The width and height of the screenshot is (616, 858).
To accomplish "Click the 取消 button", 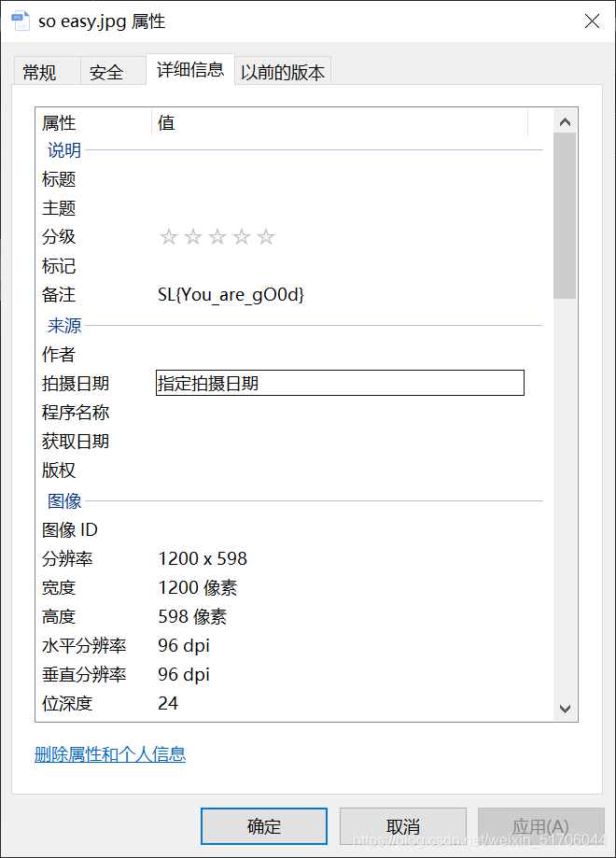I will (403, 825).
